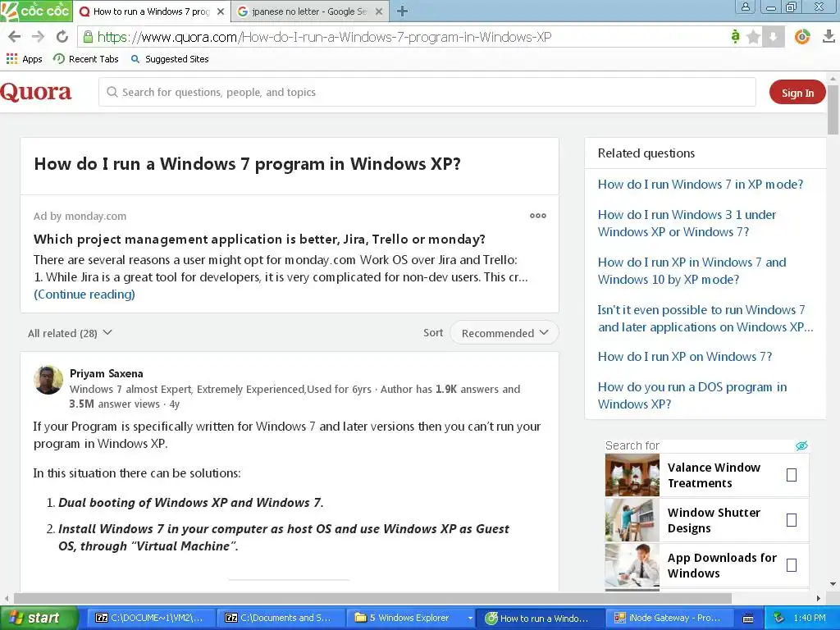
Task: Open the browser downloads icon
Action: [829, 36]
